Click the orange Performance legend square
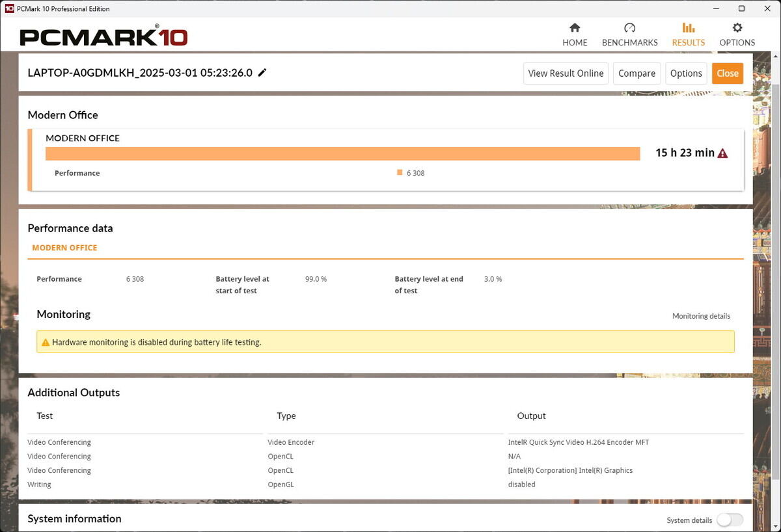The width and height of the screenshot is (781, 532). 400,172
